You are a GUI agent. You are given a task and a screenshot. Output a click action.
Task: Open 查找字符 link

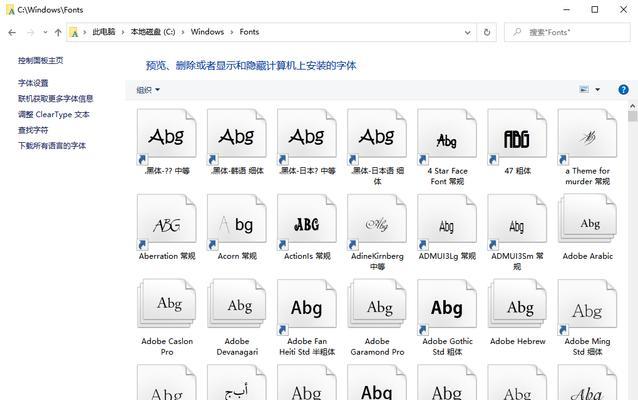(x=33, y=130)
